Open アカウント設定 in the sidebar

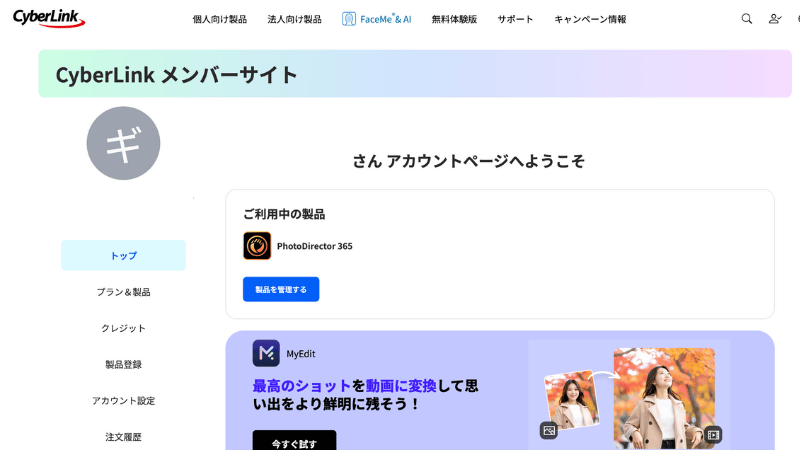pos(123,401)
